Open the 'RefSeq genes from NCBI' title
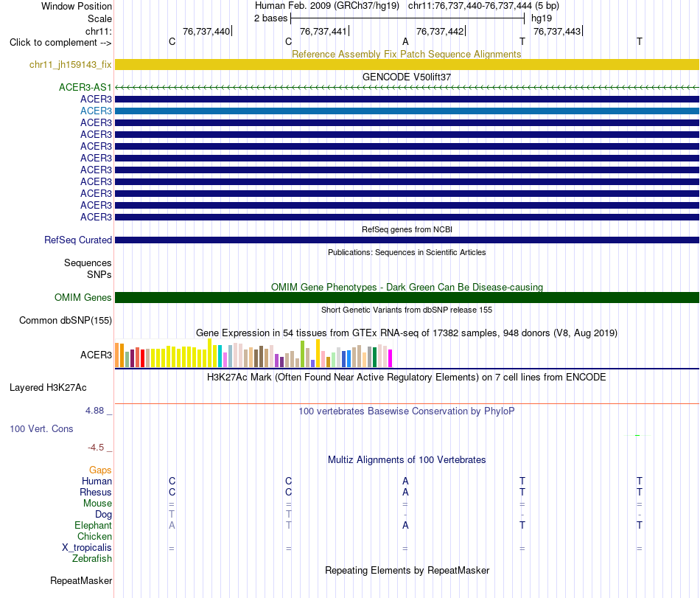This screenshot has width=700, height=598. (407, 229)
